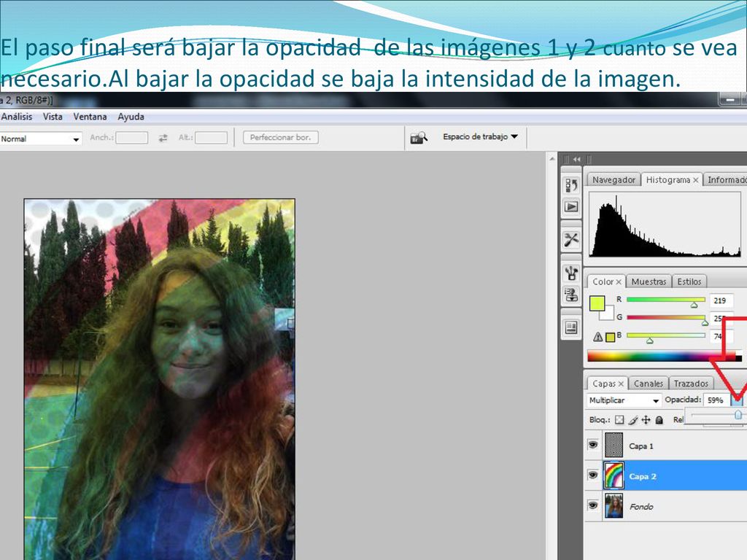Screen dimensions: 747x560
Task: Open the Análisis menu
Action: (17, 117)
